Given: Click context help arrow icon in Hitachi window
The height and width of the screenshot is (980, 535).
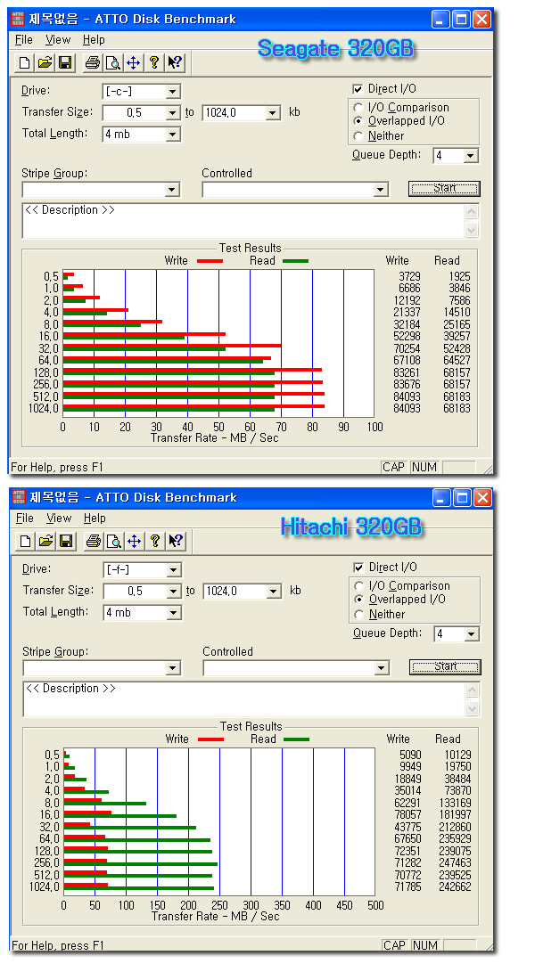Looking at the screenshot, I should [175, 542].
